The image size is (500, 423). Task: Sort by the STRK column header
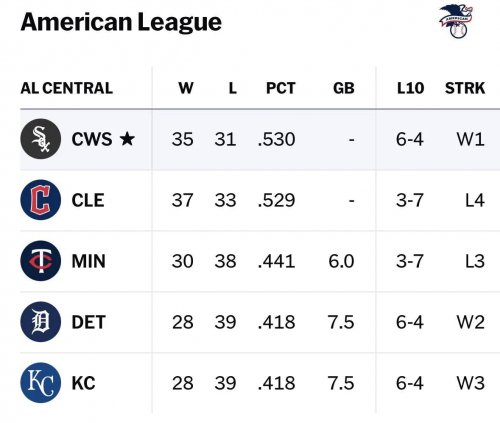click(x=465, y=88)
